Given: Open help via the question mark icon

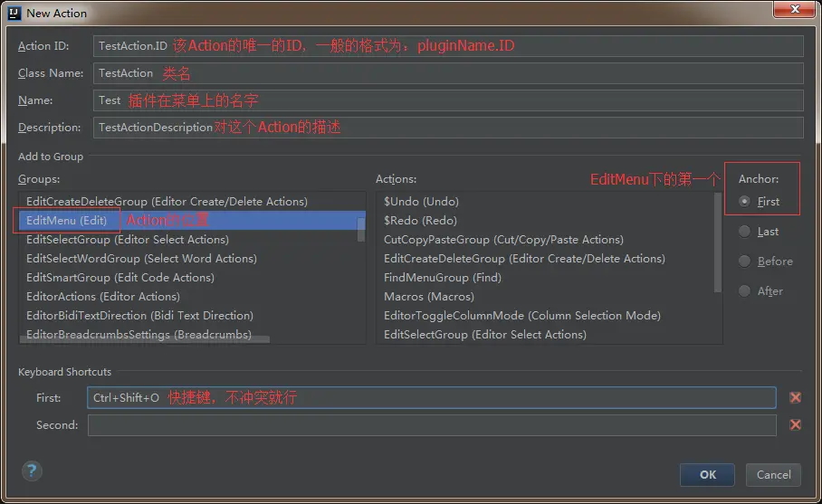Looking at the screenshot, I should [32, 471].
